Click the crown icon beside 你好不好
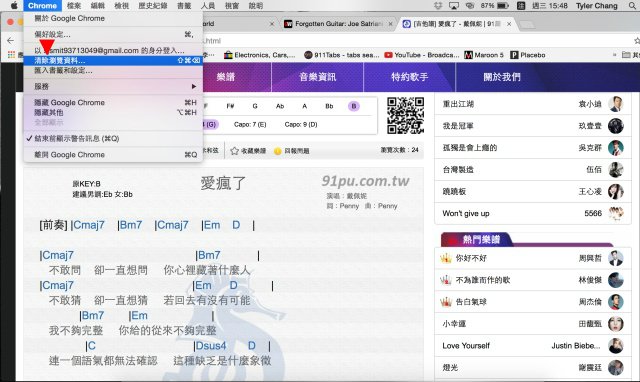Viewport: 640px width, 382px height. 446,258
